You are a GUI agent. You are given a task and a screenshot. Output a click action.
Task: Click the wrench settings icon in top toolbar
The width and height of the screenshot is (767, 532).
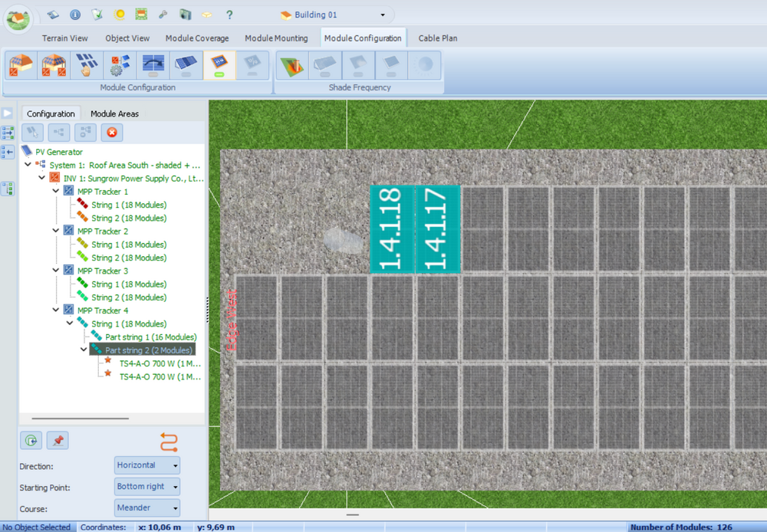pyautogui.click(x=163, y=15)
